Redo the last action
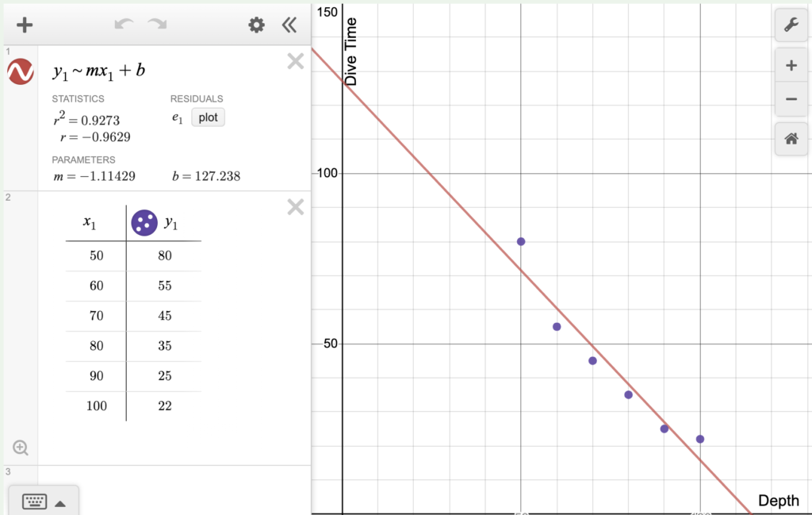The height and width of the screenshot is (515, 812). point(157,25)
